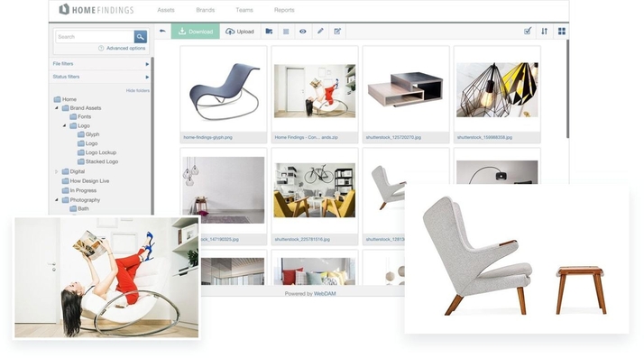644x358 pixels.
Task: Toggle the select-all checkmark icon
Action: tap(528, 31)
